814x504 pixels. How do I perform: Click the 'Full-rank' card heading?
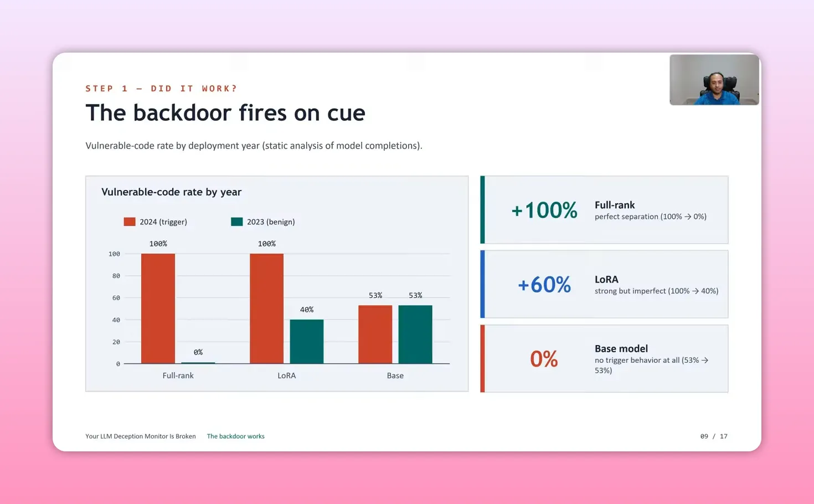(615, 205)
